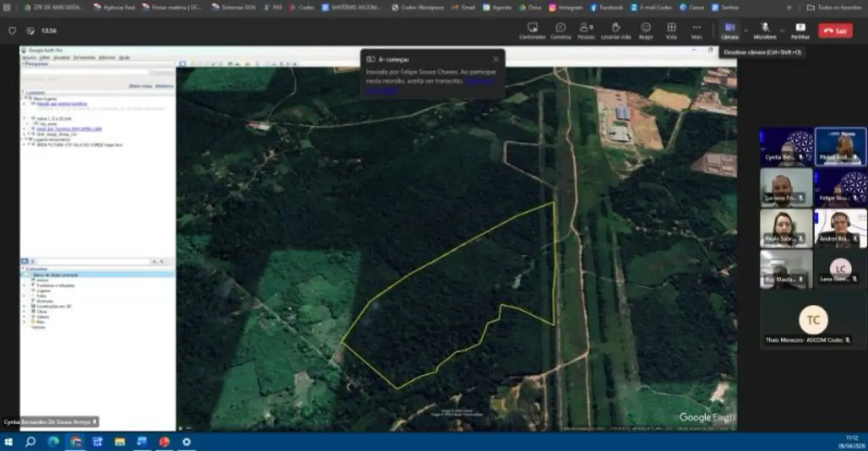Show the Pessoas participants list
The height and width of the screenshot is (451, 868).
(x=586, y=30)
